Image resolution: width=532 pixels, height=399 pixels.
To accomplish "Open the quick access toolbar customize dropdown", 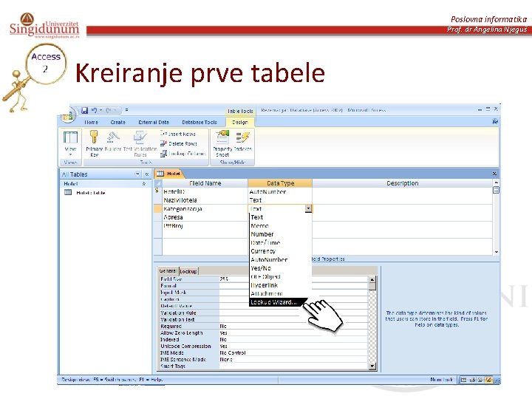I will 126,110.
